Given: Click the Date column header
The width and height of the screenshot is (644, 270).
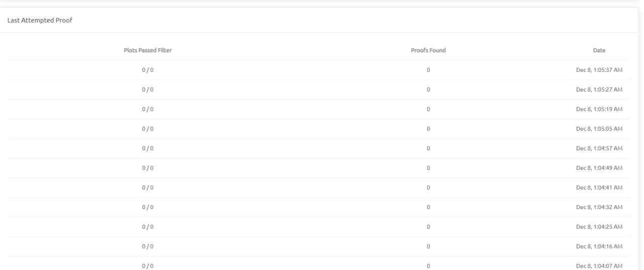Looking at the screenshot, I should coord(599,50).
